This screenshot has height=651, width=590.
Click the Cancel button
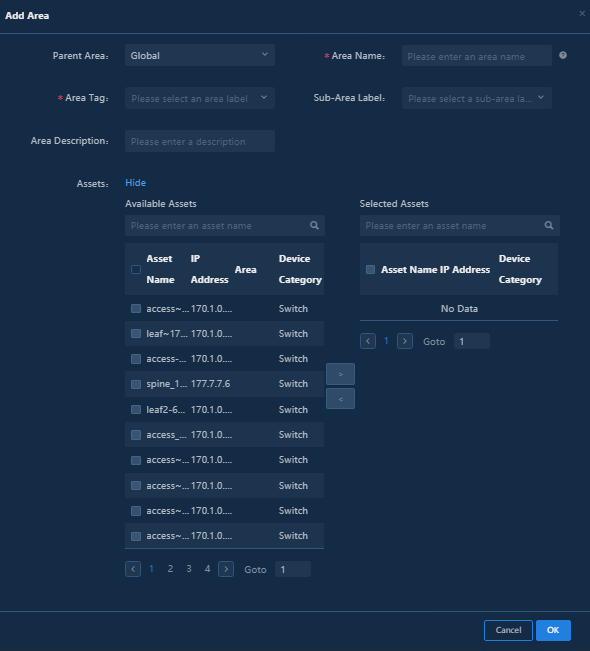[508, 630]
